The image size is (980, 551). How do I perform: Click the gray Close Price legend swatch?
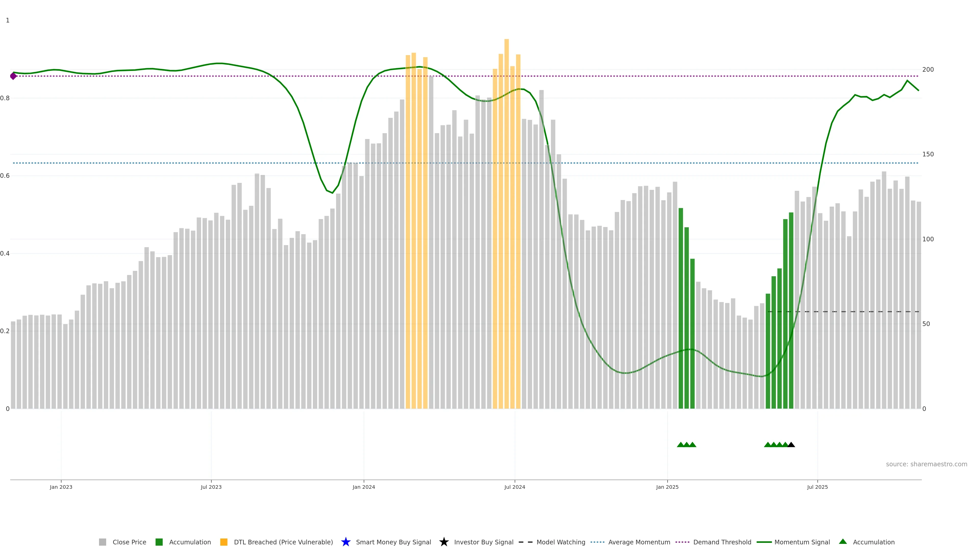point(102,542)
